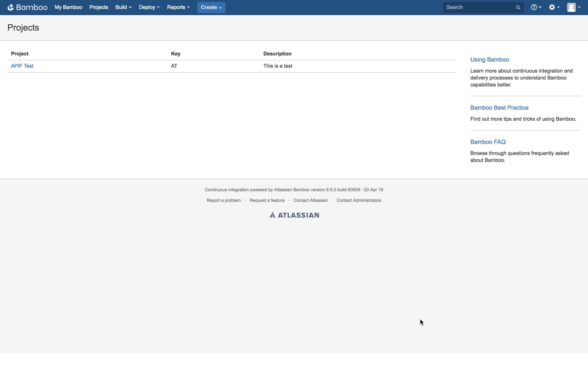Screen dimensions: 588x367
Task: Click Contact Administrators footer link
Action: coord(359,200)
